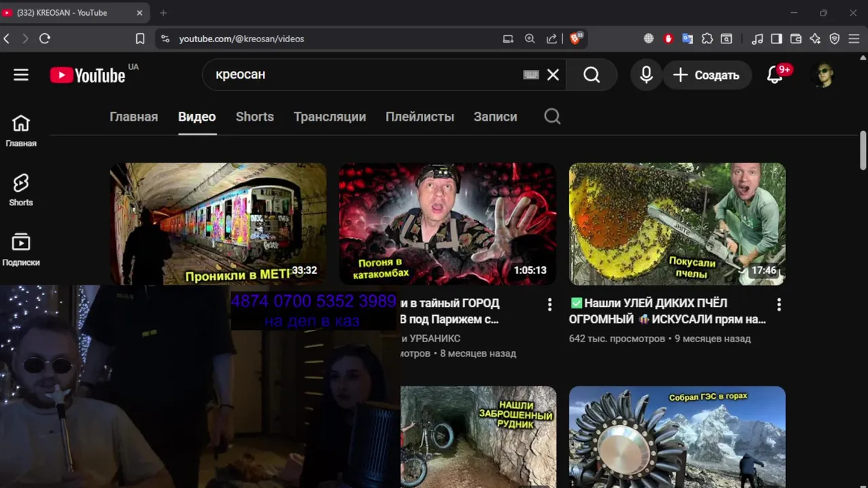Viewport: 868px width, 488px height.
Task: Click the search magnifier button
Action: (592, 75)
